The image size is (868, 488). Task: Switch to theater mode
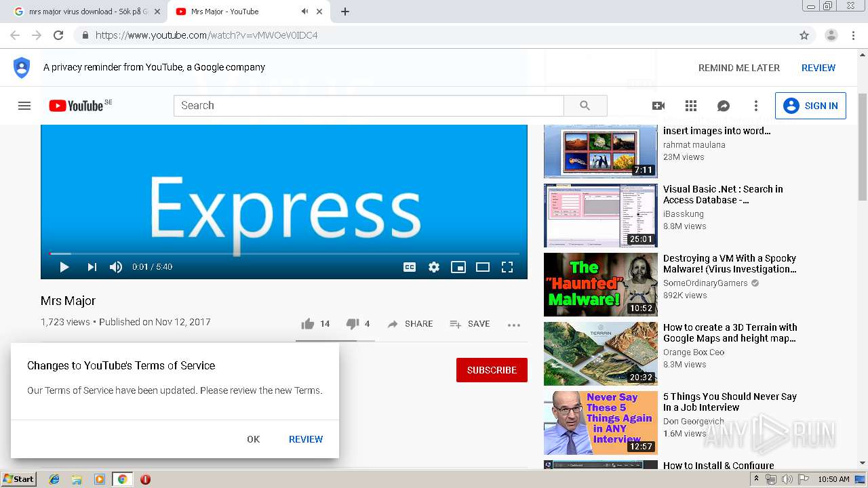click(483, 267)
